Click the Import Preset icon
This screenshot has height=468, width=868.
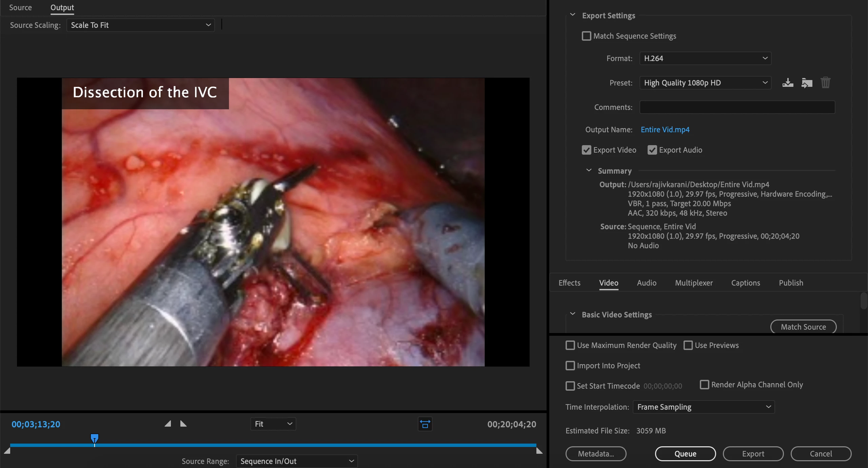click(807, 83)
